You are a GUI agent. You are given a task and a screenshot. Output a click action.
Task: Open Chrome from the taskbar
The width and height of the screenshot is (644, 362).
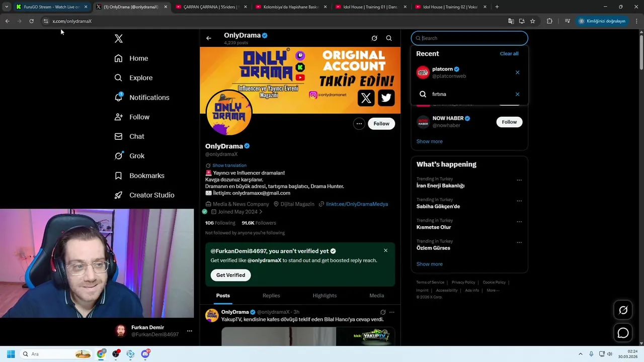[101, 354]
